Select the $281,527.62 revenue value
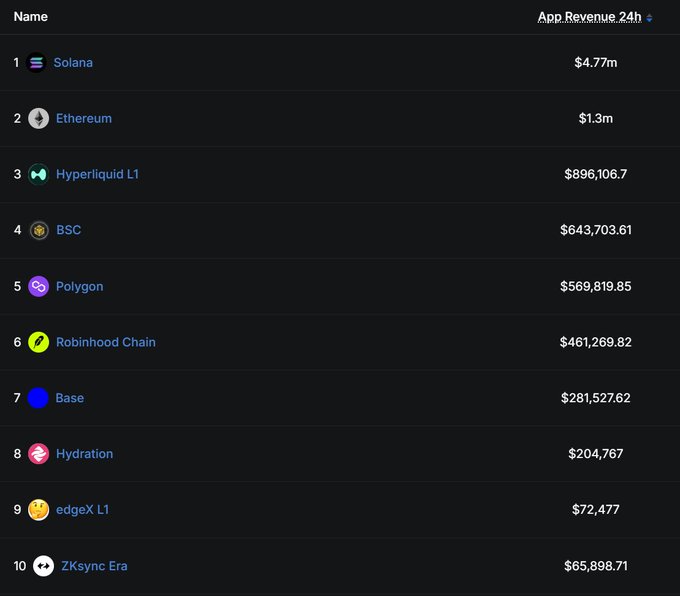The width and height of the screenshot is (680, 596). [595, 398]
